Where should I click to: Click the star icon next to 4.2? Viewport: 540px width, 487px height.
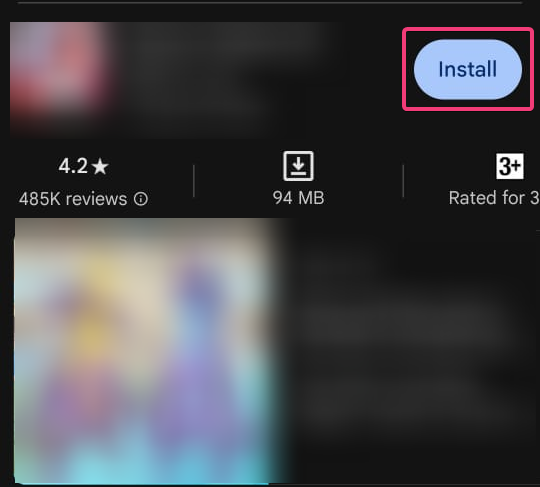[x=101, y=166]
